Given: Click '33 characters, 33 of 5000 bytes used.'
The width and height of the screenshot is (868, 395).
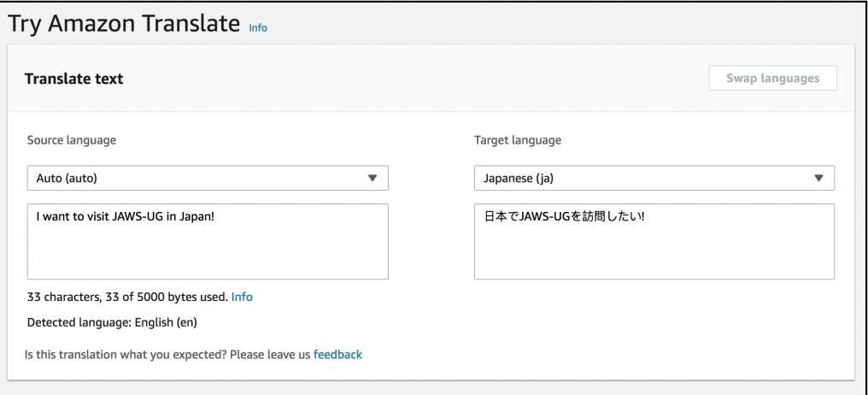Looking at the screenshot, I should coord(127,297).
